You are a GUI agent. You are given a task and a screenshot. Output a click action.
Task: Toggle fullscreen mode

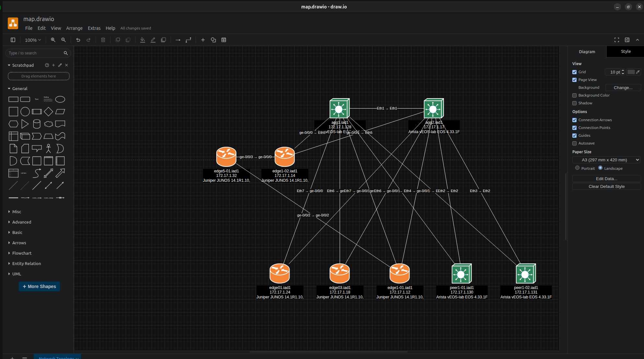(x=616, y=40)
